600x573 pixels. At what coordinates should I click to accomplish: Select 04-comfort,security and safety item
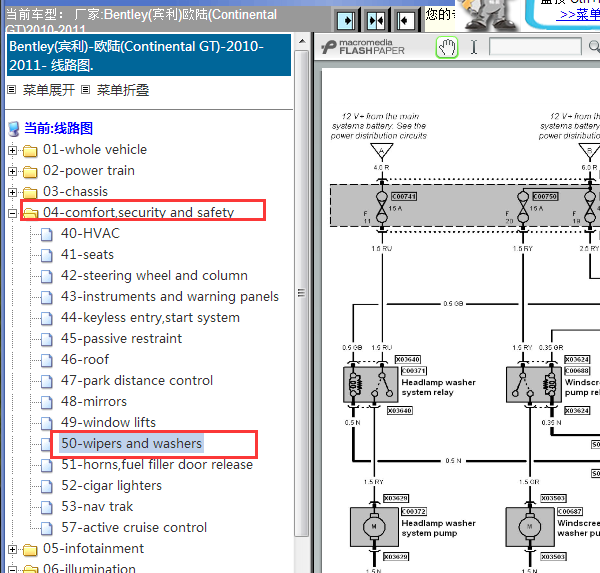138,212
